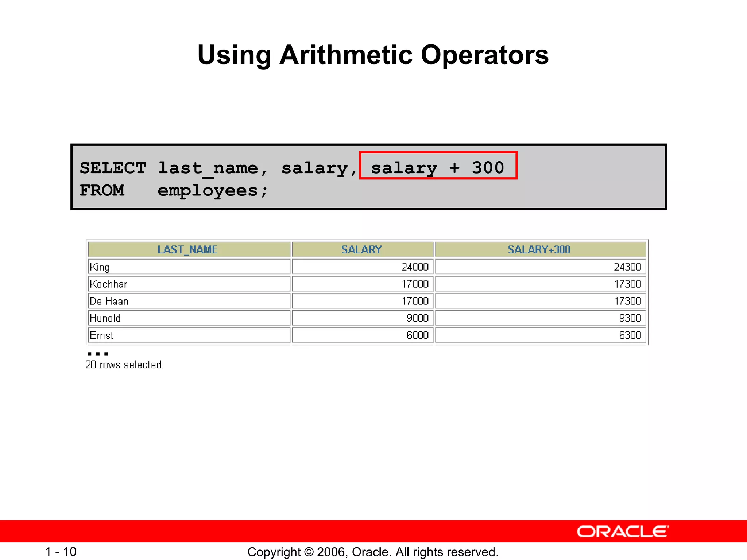Click the Oracle logo in footer
747x560 pixels.
click(623, 532)
